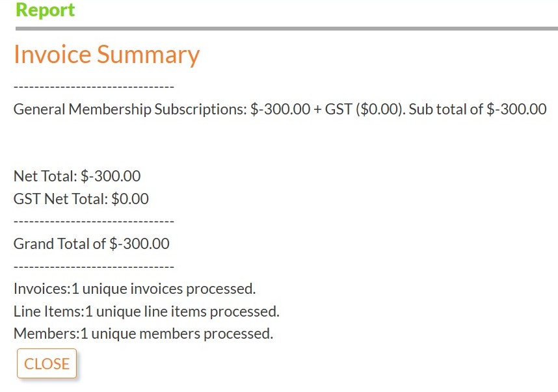This screenshot has width=558, height=392.
Task: Click the Line Items processed text
Action: (146, 311)
